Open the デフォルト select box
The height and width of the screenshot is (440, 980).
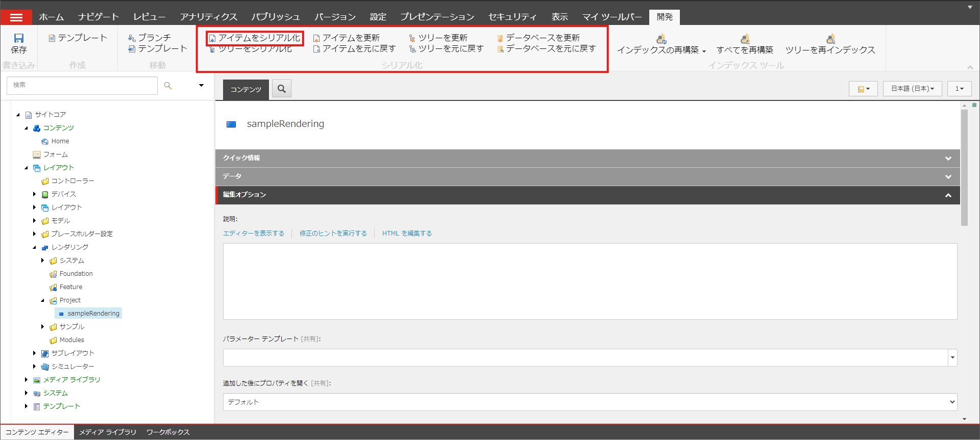tap(590, 402)
